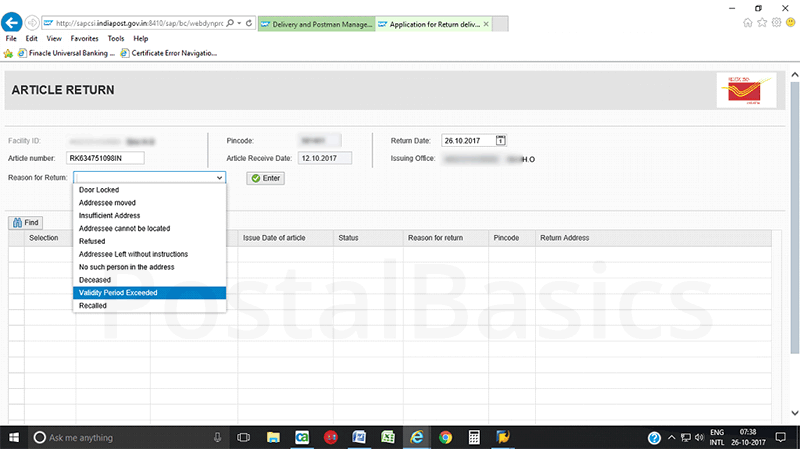800x449 pixels.
Task: Click the Return Date text field
Action: click(x=467, y=141)
